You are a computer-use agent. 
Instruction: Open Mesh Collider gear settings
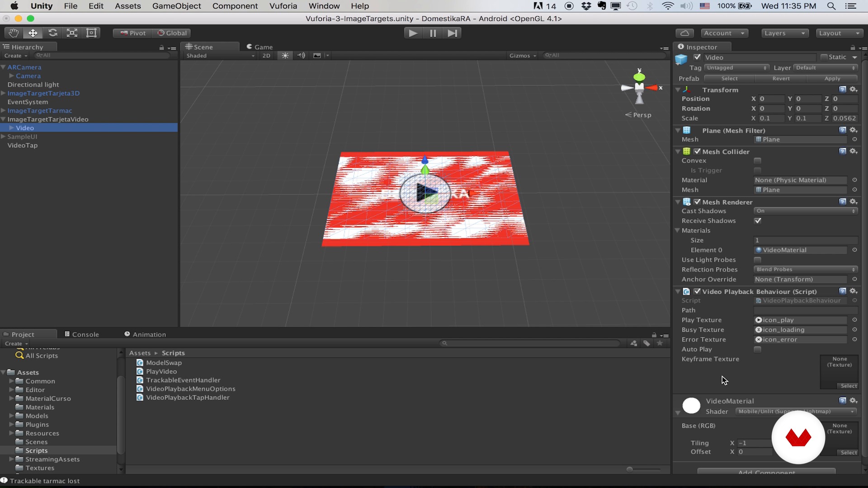[x=854, y=151]
